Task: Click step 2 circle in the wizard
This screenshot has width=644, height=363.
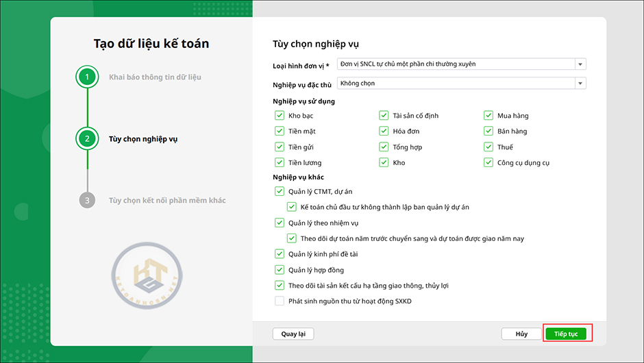Action: 87,138
